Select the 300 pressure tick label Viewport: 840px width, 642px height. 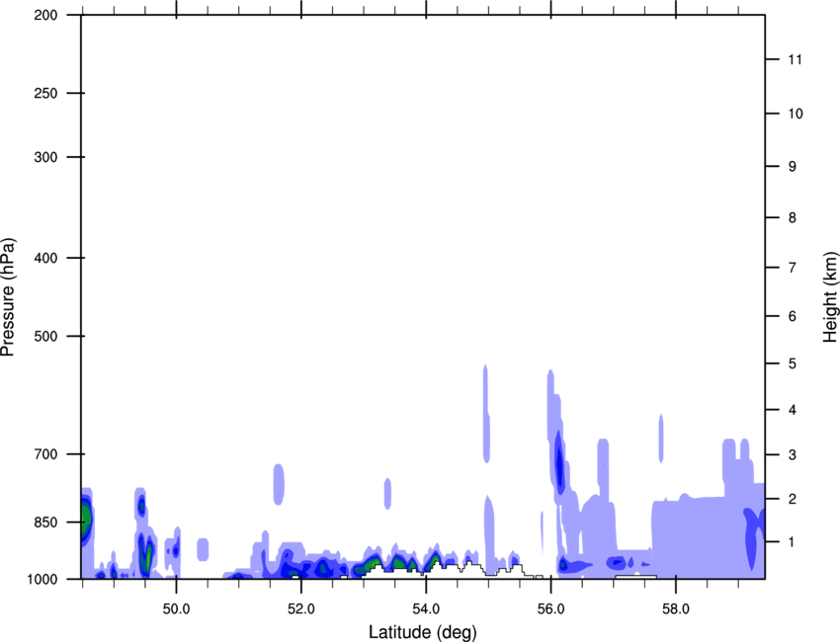coord(45,157)
